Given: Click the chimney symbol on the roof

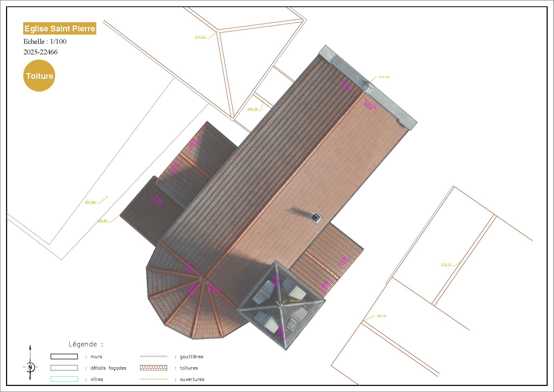Looking at the screenshot, I should tap(316, 218).
